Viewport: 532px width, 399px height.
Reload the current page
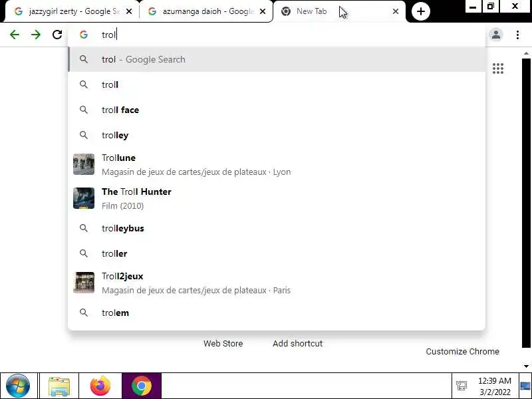point(57,35)
